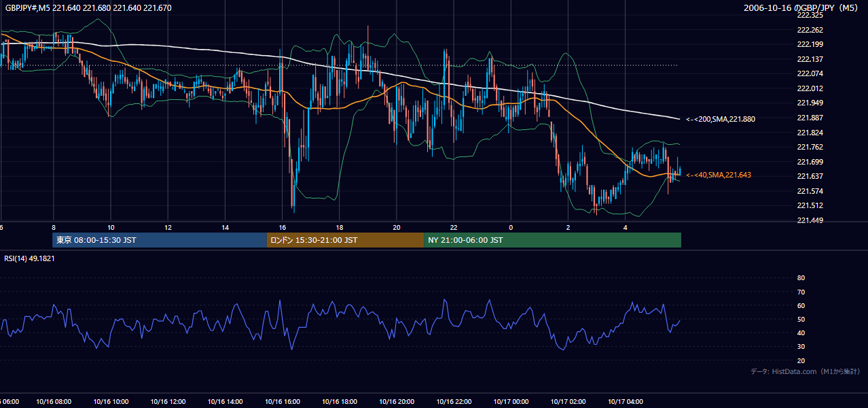
Task: Click the 2006-10-16 GBP/JPY (M5) chart title
Action: tap(802, 8)
